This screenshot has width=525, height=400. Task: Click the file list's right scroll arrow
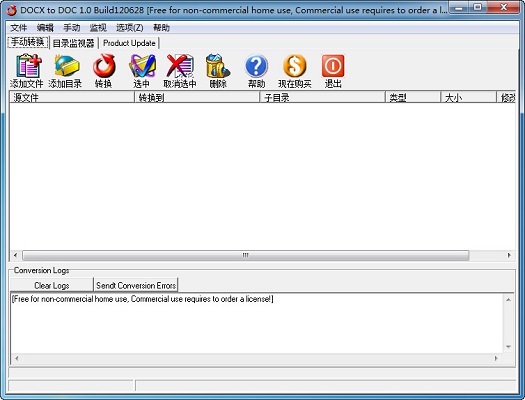[x=509, y=255]
